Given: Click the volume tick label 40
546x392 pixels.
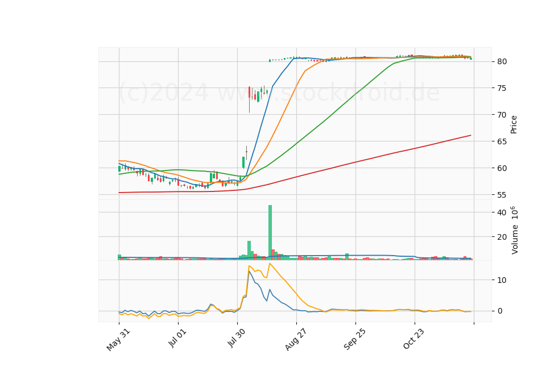Looking at the screenshot, I should coord(502,212).
